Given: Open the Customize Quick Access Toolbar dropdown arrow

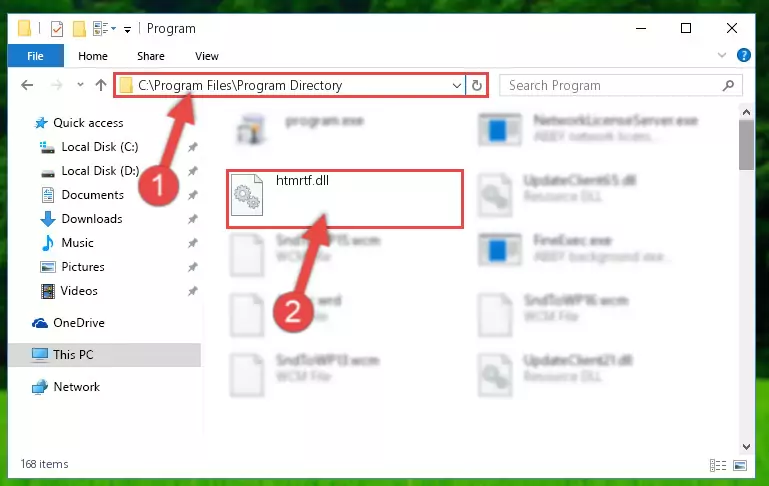Looking at the screenshot, I should pos(128,30).
